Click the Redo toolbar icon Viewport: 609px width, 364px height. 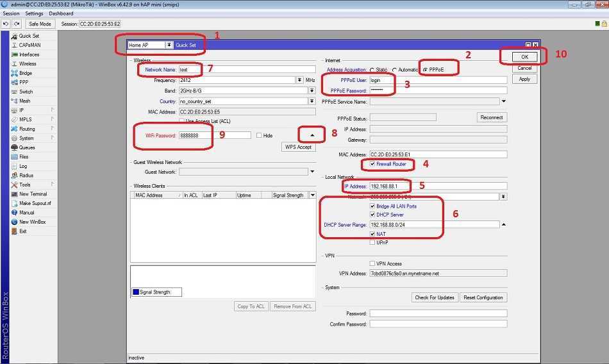point(17,24)
